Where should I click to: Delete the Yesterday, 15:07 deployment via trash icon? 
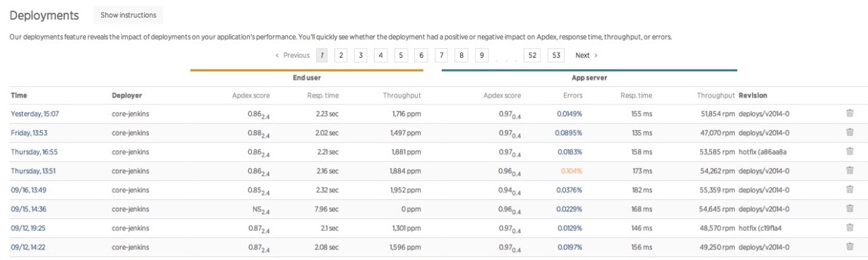pos(850,113)
